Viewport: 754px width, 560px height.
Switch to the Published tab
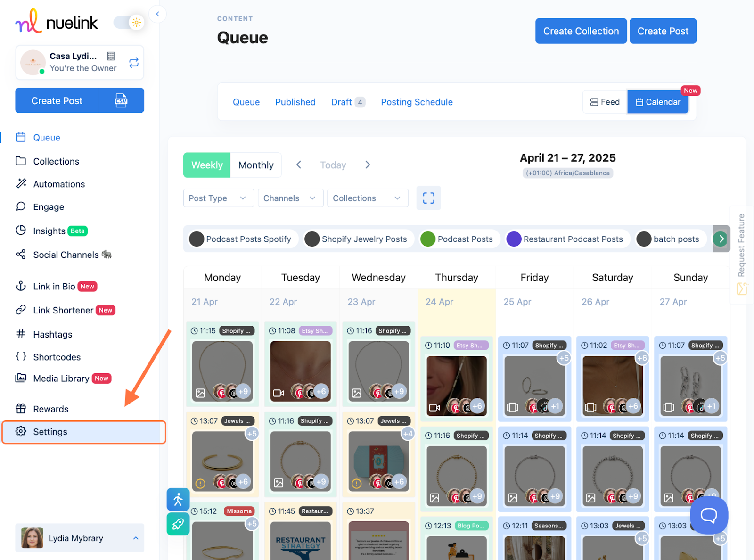295,102
